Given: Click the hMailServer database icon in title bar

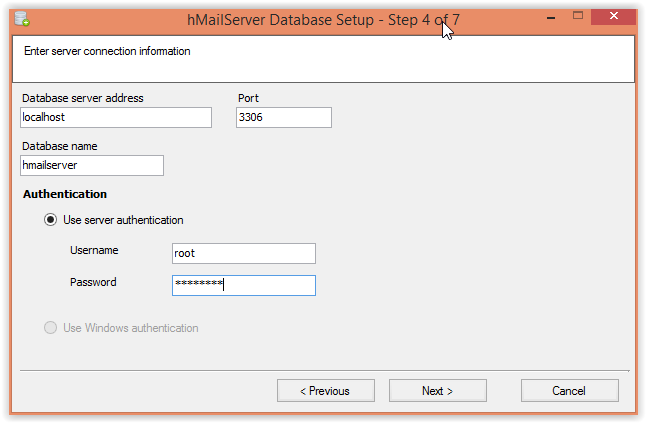Looking at the screenshot, I should click(x=22, y=19).
